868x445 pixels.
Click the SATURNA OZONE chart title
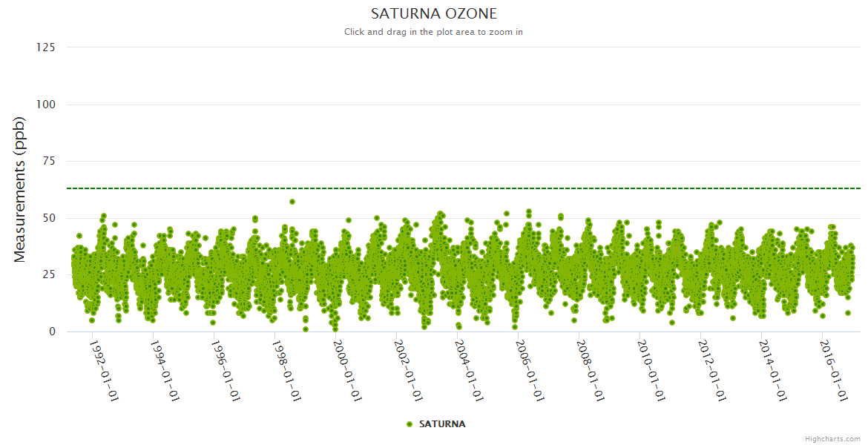pyautogui.click(x=434, y=13)
